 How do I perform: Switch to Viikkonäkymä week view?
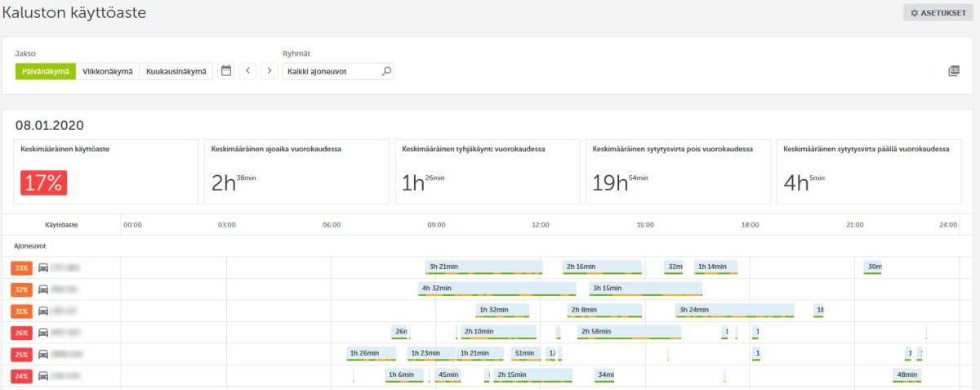[x=108, y=71]
